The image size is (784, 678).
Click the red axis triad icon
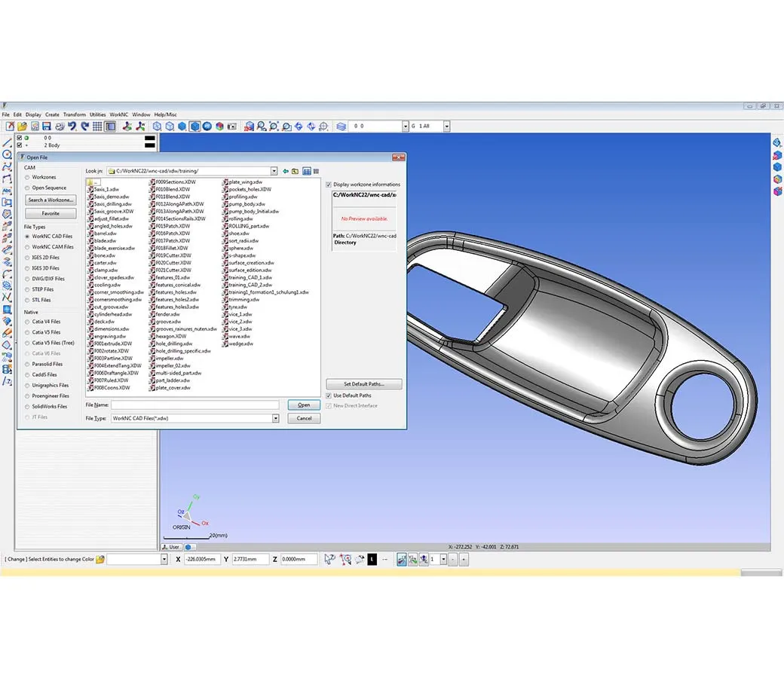[x=127, y=127]
